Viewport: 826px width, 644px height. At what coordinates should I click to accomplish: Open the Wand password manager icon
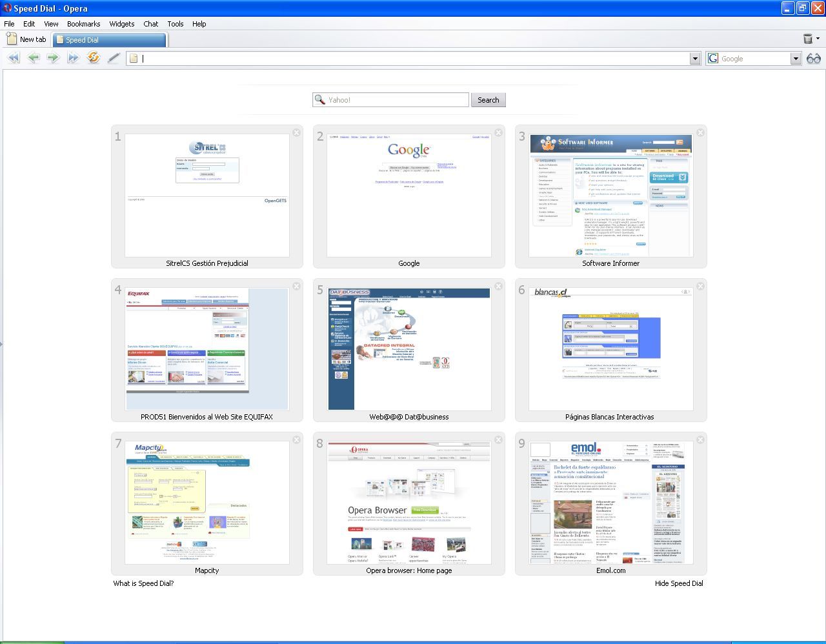[114, 57]
